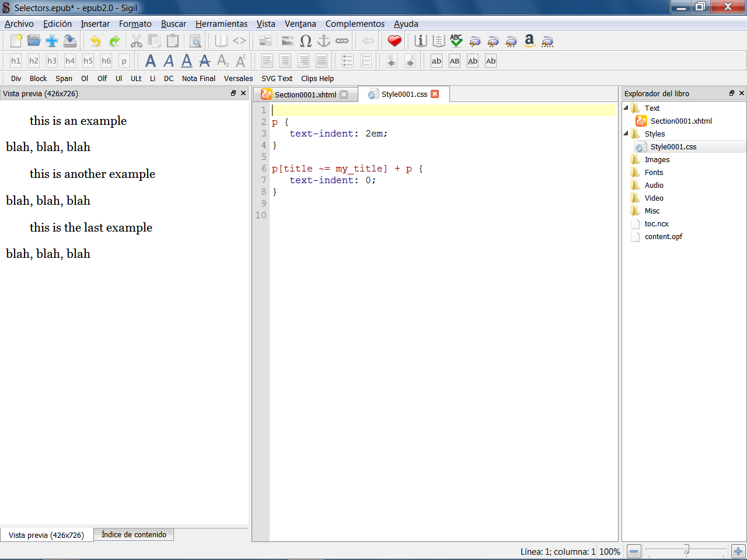
Task: Collapse the Text folder in book explorer
Action: [626, 108]
